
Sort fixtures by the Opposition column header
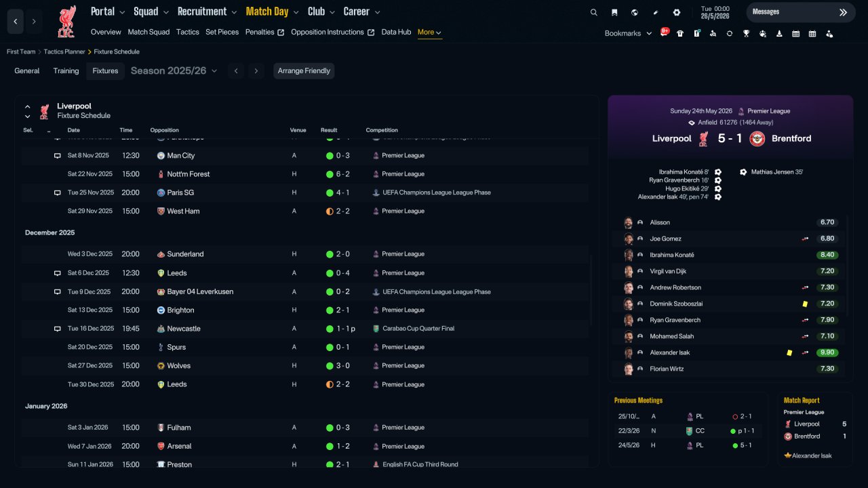(x=165, y=130)
